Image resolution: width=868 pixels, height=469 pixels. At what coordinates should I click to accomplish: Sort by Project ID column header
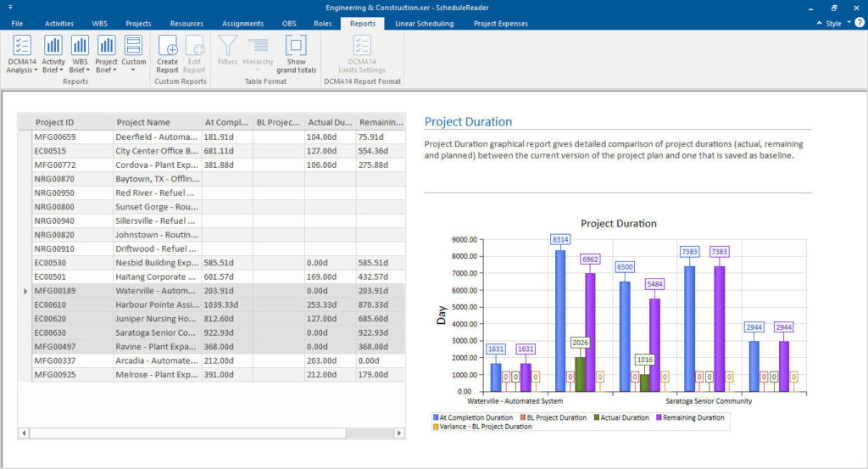pos(73,122)
